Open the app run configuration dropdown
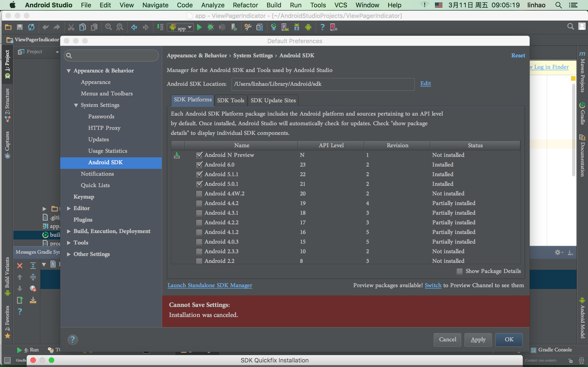The width and height of the screenshot is (588, 367). pos(181,28)
